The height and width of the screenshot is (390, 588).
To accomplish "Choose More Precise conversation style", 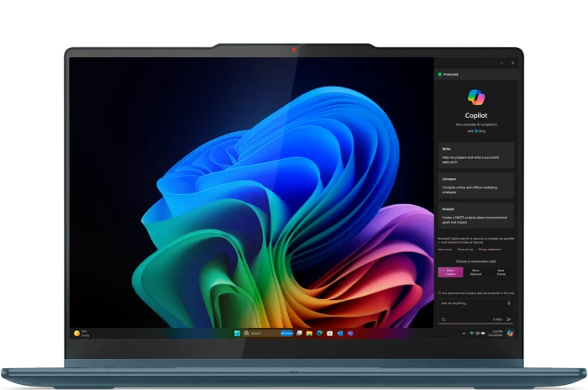I will pos(501,272).
